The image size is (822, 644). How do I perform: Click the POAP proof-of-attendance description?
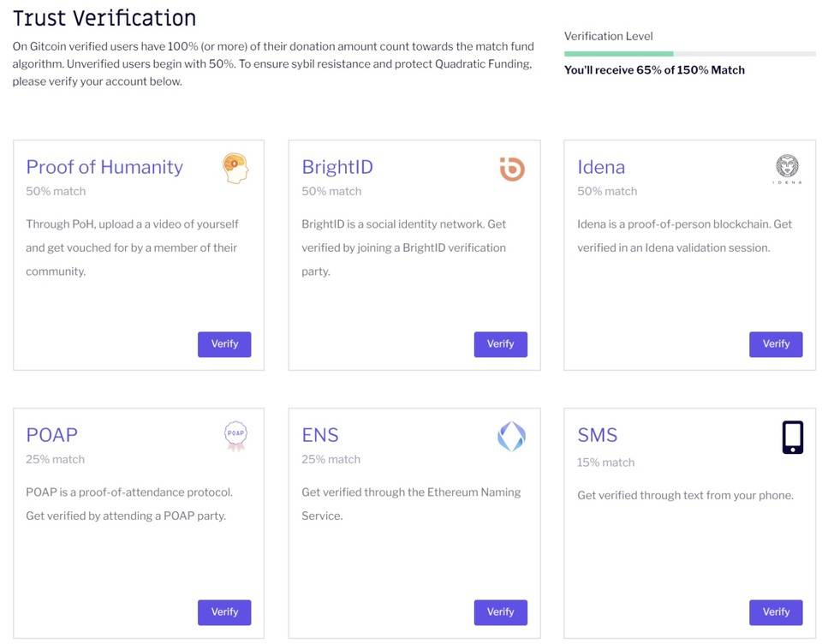(x=129, y=504)
